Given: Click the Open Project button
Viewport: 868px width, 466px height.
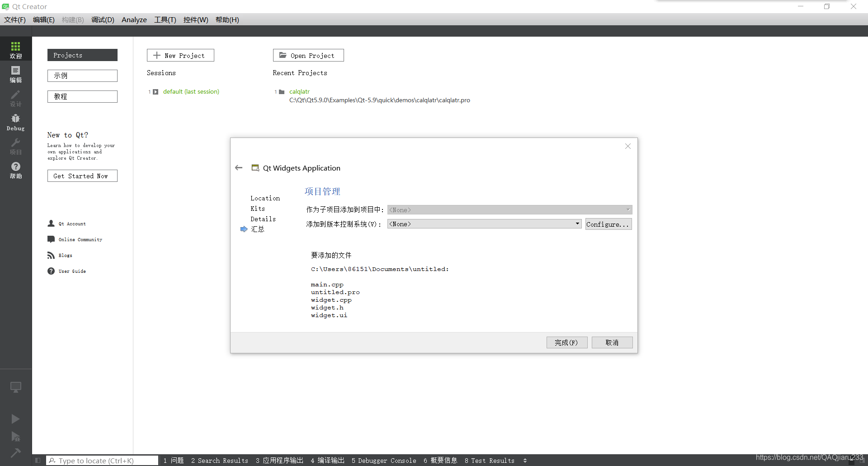Looking at the screenshot, I should pyautogui.click(x=308, y=55).
